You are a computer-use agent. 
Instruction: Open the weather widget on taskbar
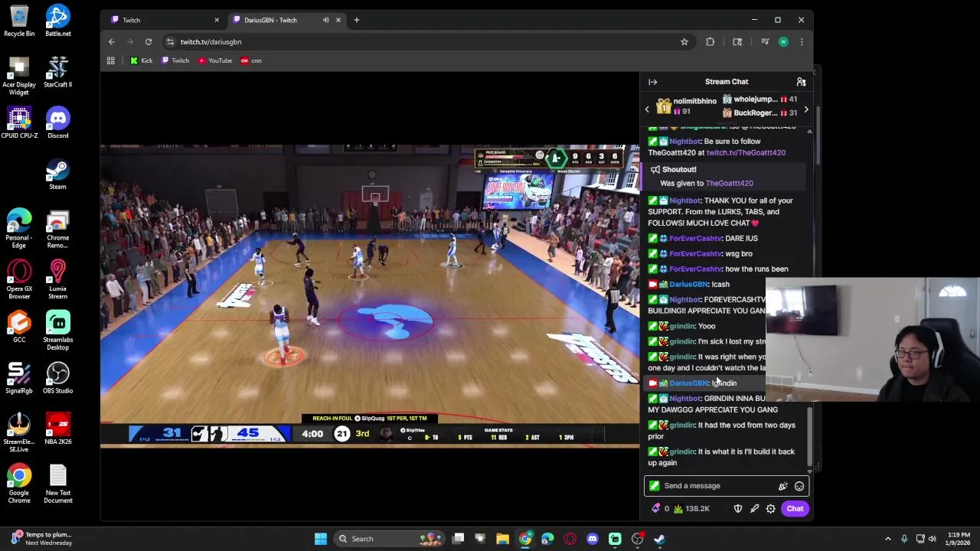click(42, 539)
